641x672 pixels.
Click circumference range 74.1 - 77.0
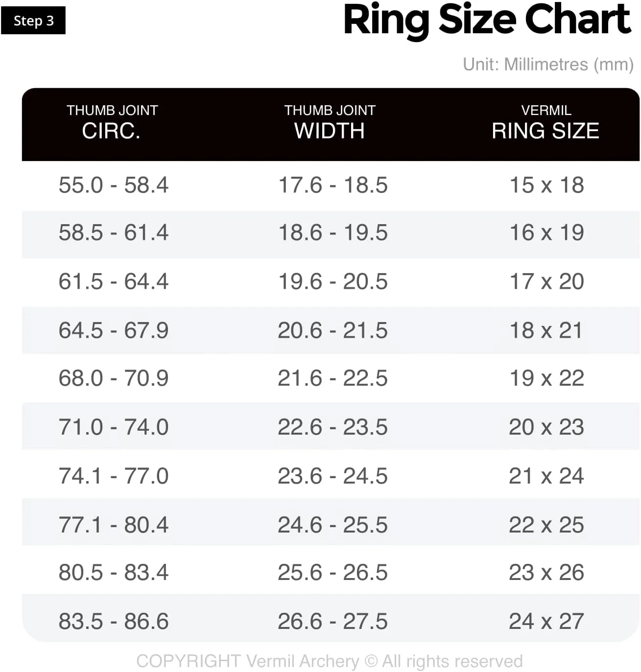pyautogui.click(x=114, y=476)
